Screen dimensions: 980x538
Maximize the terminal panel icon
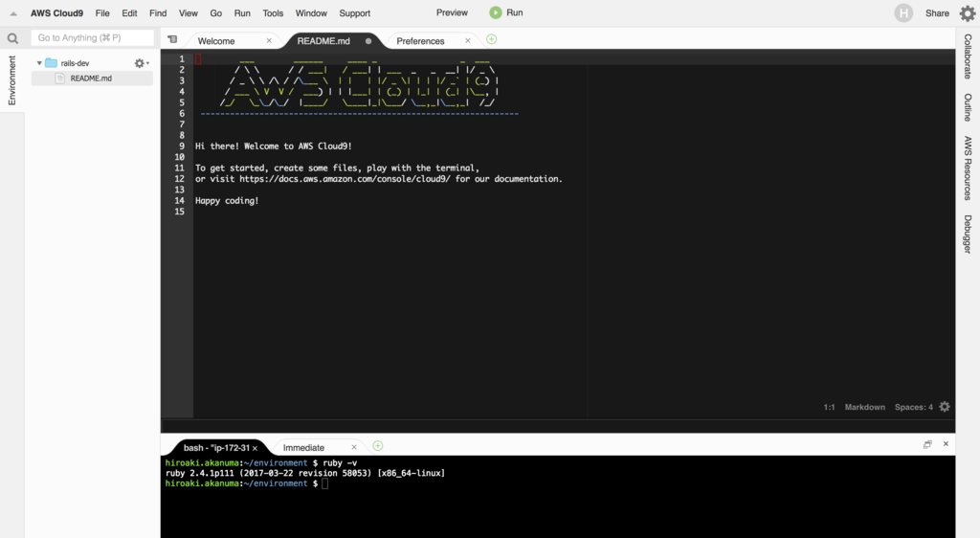click(x=927, y=444)
